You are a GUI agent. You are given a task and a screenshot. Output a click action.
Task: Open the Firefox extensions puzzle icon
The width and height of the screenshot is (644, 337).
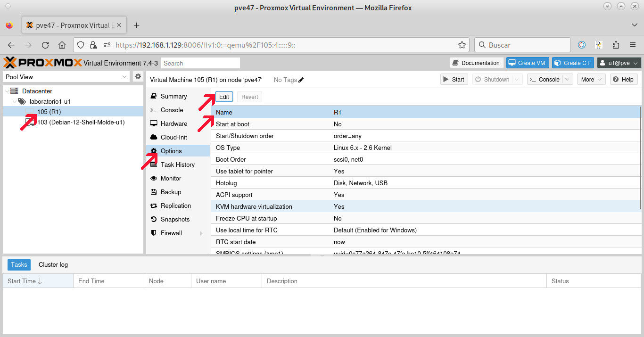tap(616, 45)
